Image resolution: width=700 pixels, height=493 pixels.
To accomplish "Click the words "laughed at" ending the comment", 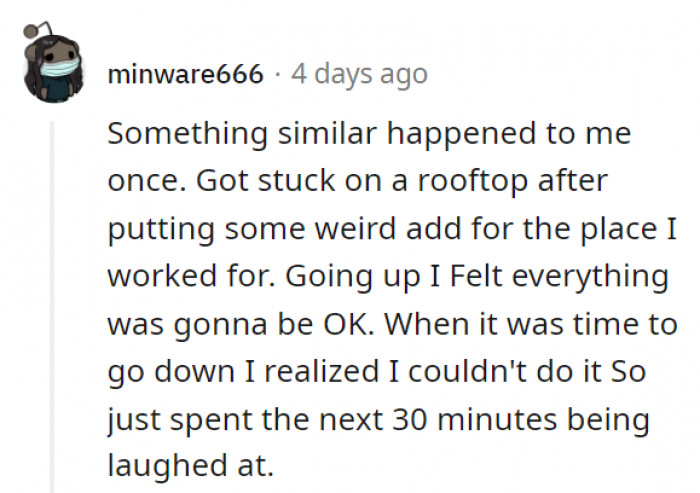I will tap(188, 467).
